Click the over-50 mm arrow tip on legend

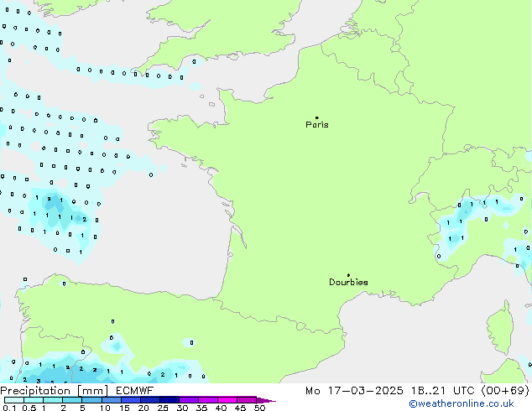(266, 400)
